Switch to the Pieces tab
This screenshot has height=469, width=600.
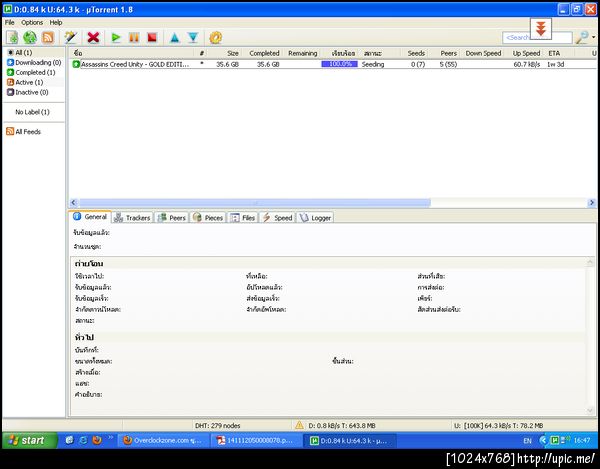click(208, 218)
